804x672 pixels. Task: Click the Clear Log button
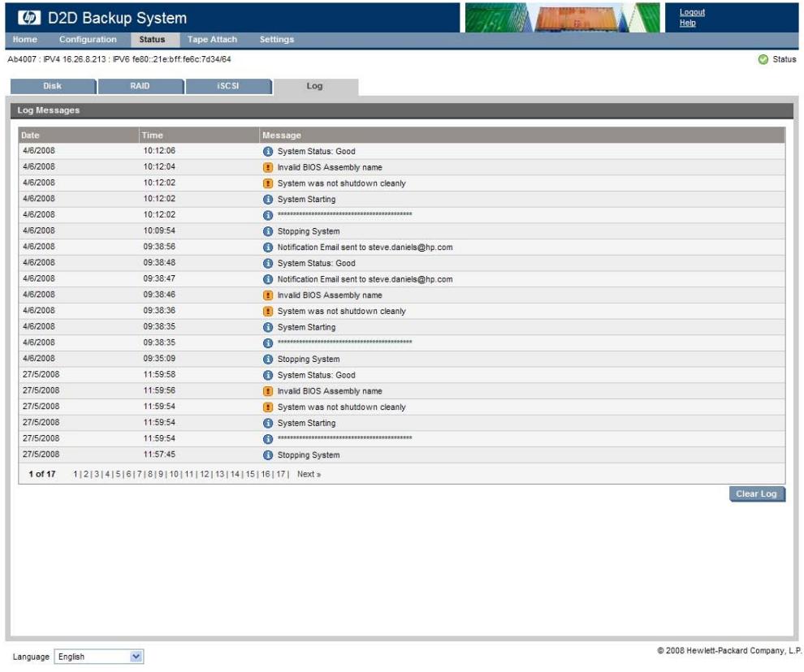pos(757,494)
